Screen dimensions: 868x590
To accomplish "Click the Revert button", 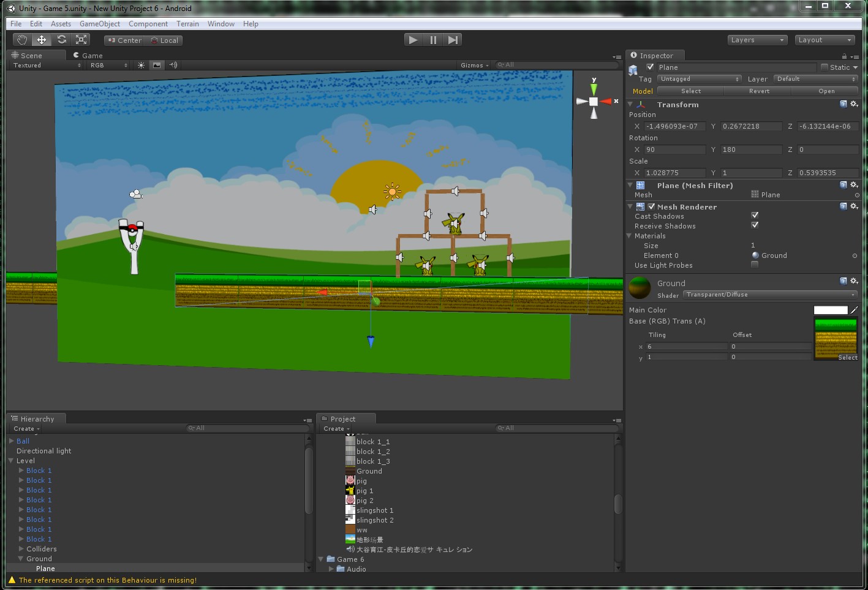I will click(759, 91).
